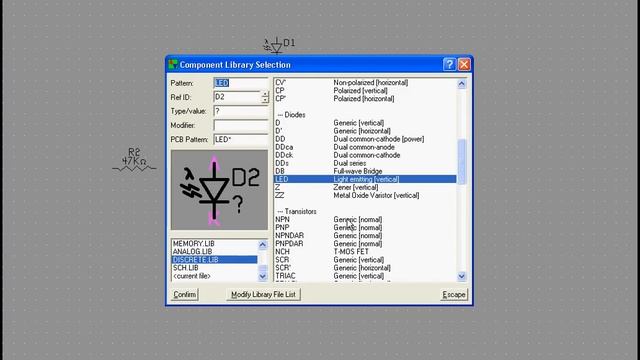Select NCH T-MOS FET

click(365, 252)
